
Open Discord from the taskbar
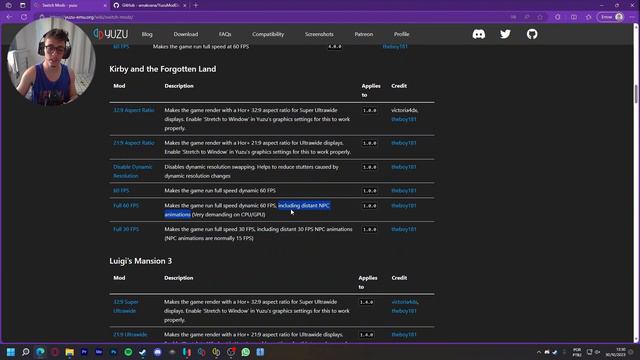pyautogui.click(x=158, y=352)
